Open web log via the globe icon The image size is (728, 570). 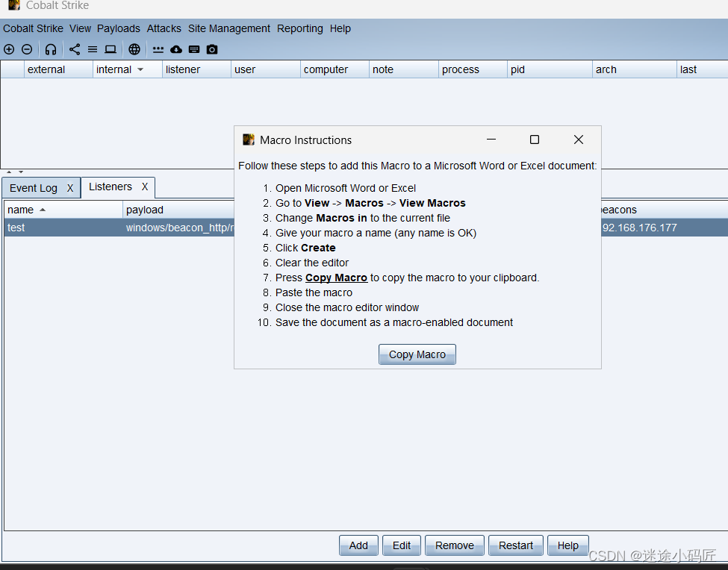tap(134, 49)
